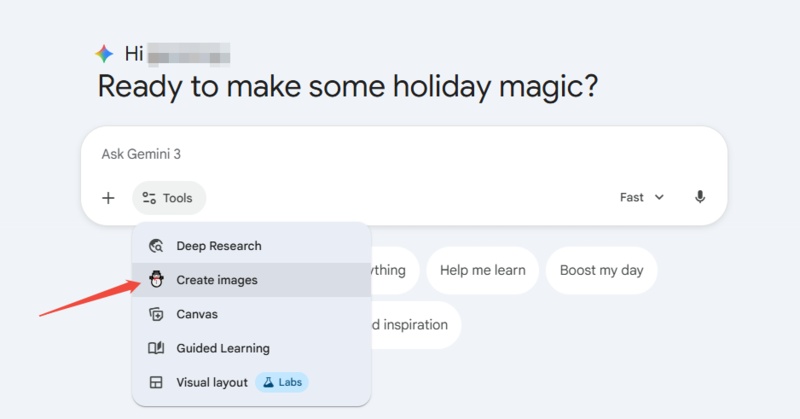Focus the Ask Gemini 3 prompt field
The height and width of the screenshot is (419, 800).
pos(400,155)
